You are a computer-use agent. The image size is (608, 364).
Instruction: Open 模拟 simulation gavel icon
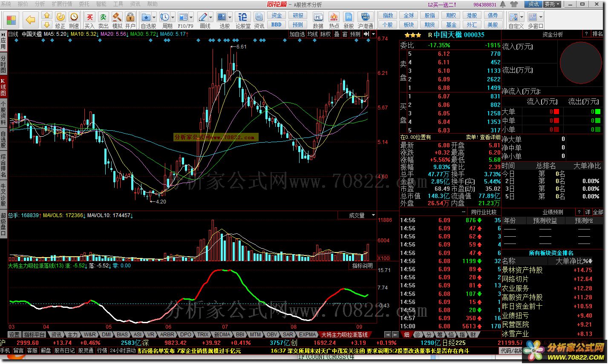pyautogui.click(x=117, y=20)
